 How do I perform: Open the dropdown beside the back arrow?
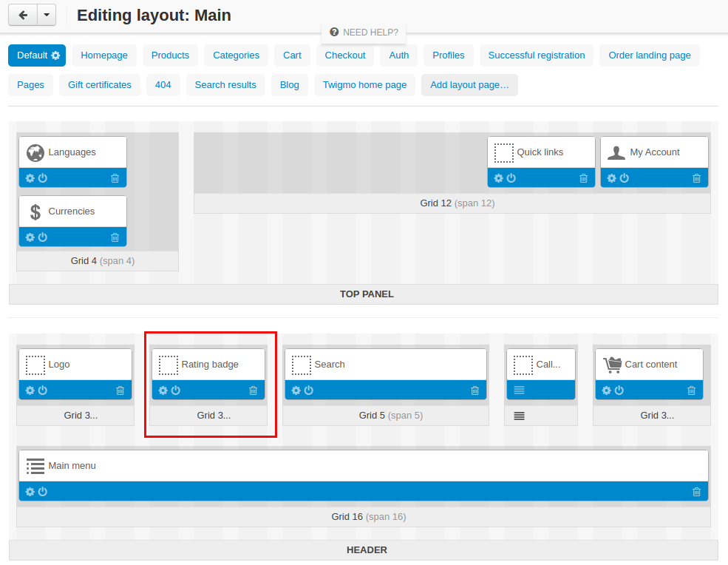click(46, 15)
